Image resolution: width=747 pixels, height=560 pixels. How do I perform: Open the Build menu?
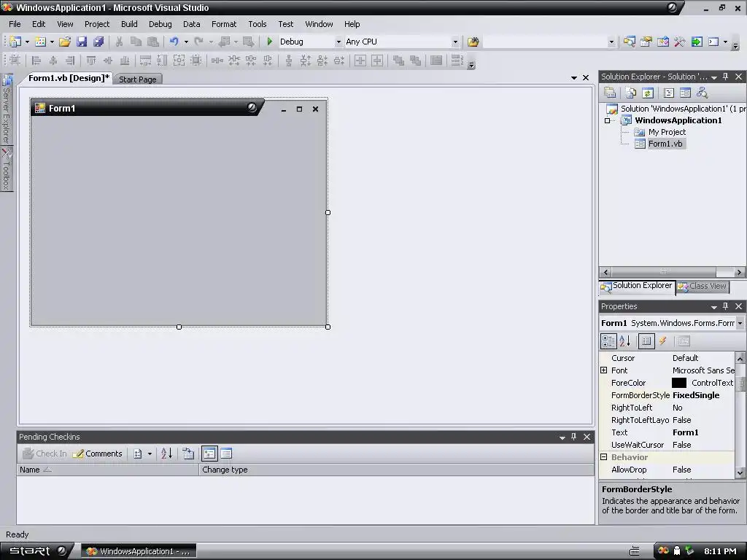[129, 24]
